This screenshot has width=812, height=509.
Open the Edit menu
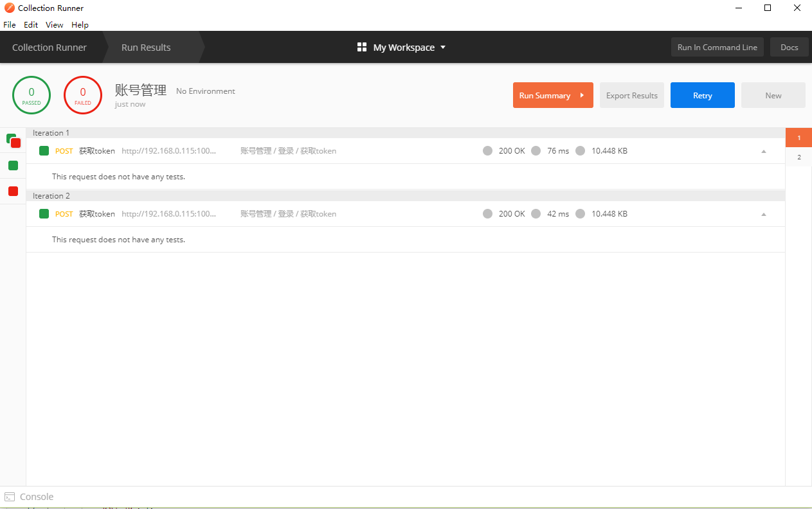pos(31,24)
